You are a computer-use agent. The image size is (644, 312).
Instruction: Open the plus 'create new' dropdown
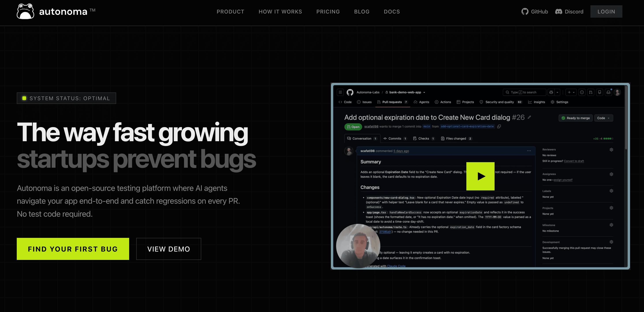pos(571,92)
